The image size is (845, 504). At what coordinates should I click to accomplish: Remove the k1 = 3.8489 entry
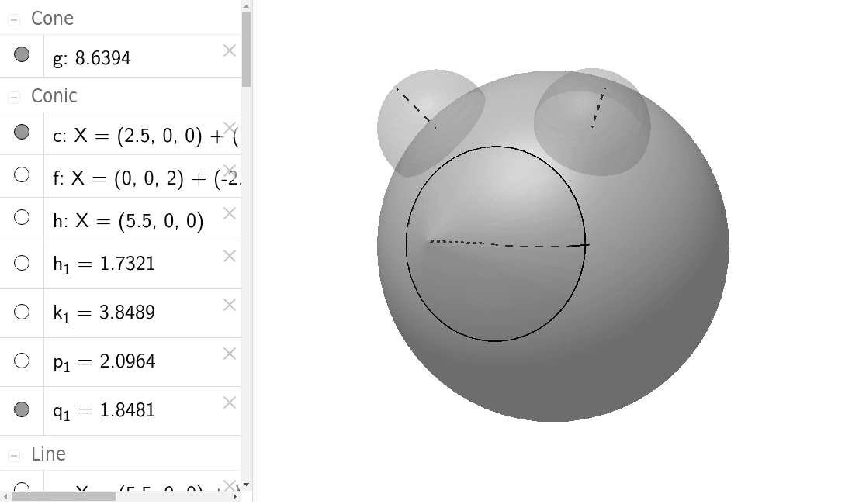click(230, 305)
